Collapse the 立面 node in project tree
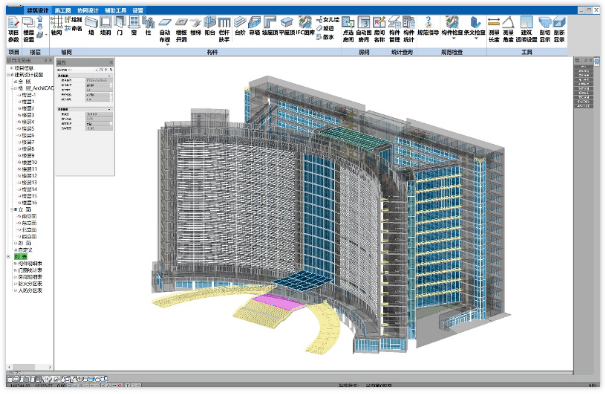The width and height of the screenshot is (605, 394). [x=12, y=210]
